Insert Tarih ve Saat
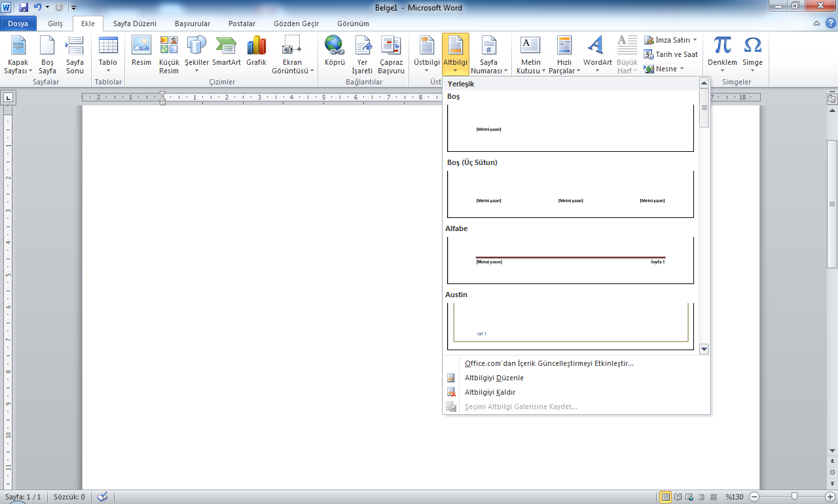This screenshot has width=838, height=504. (671, 54)
